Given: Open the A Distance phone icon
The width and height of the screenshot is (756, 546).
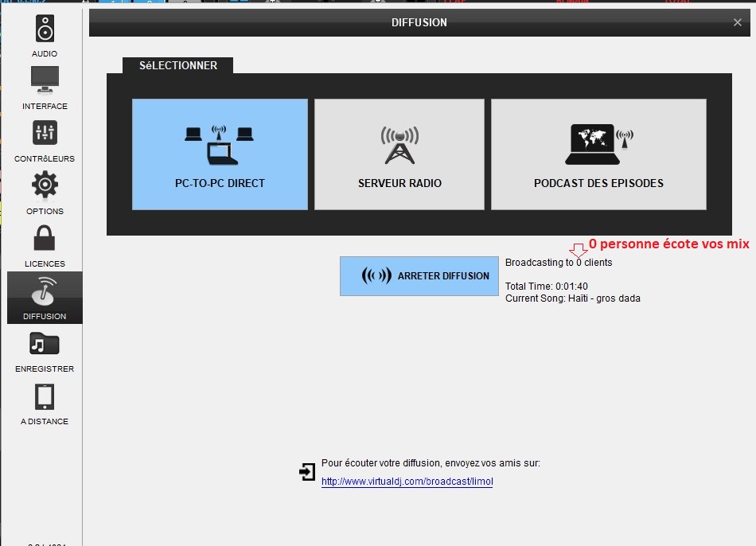Looking at the screenshot, I should 45,396.
